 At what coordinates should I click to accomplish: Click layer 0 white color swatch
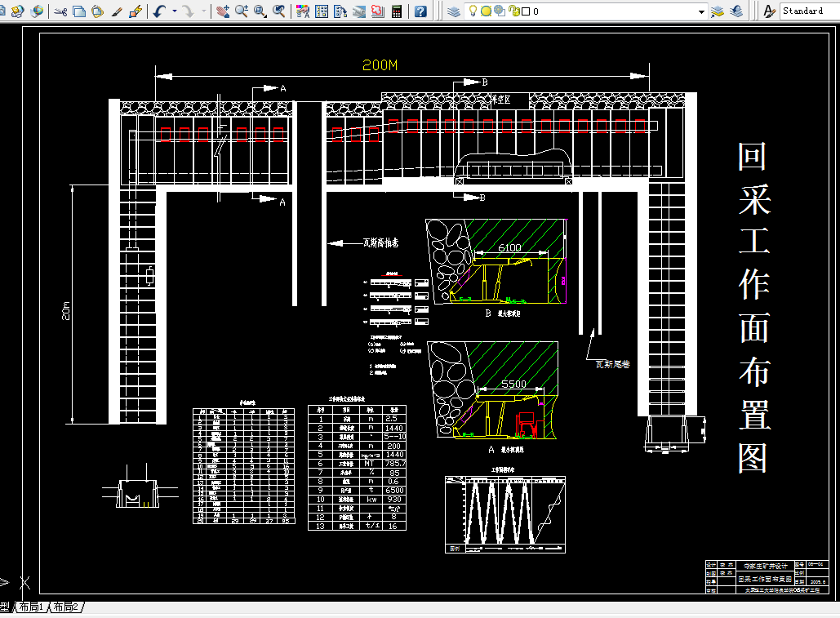click(526, 11)
